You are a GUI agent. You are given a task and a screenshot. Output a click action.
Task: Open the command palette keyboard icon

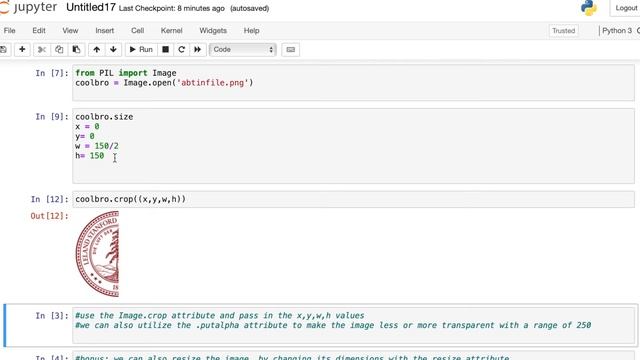click(291, 49)
